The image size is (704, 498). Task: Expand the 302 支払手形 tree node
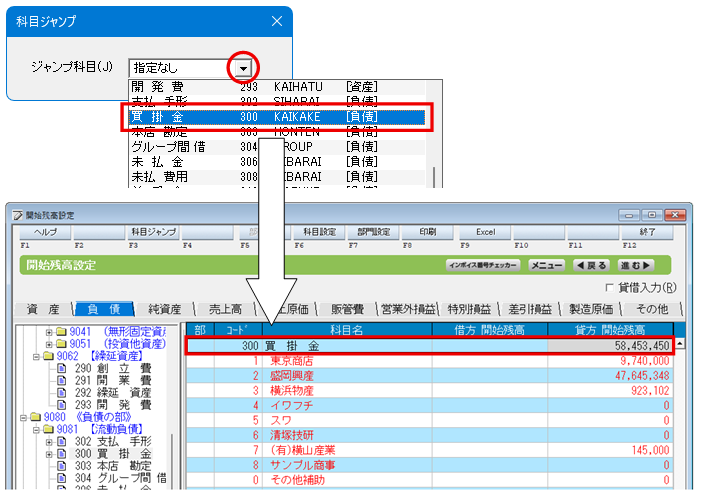49,442
